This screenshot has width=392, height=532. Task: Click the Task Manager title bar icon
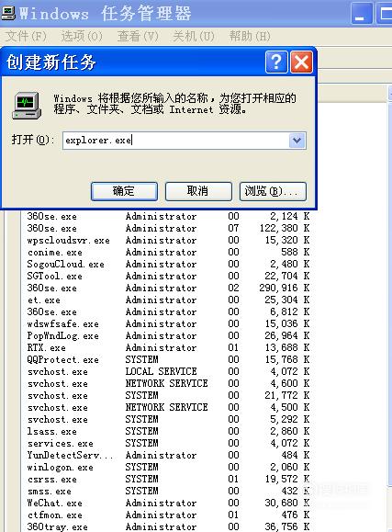[7, 13]
